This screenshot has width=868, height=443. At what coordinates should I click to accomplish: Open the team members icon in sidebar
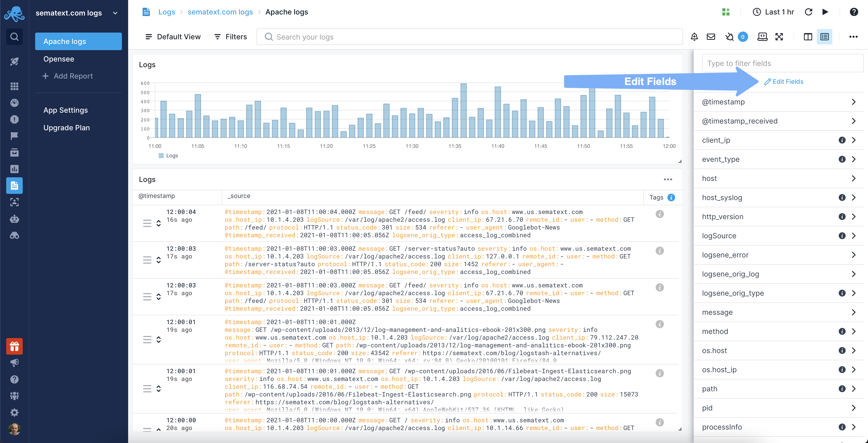click(x=14, y=396)
